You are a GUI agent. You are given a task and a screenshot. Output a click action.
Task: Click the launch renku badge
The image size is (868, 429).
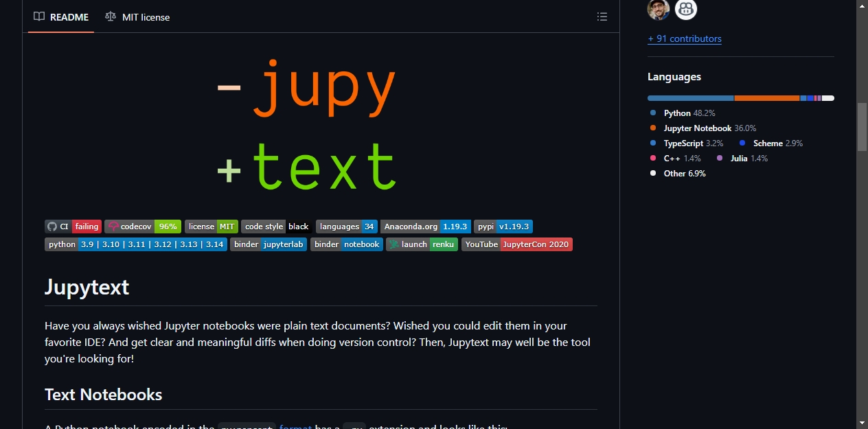pyautogui.click(x=422, y=244)
